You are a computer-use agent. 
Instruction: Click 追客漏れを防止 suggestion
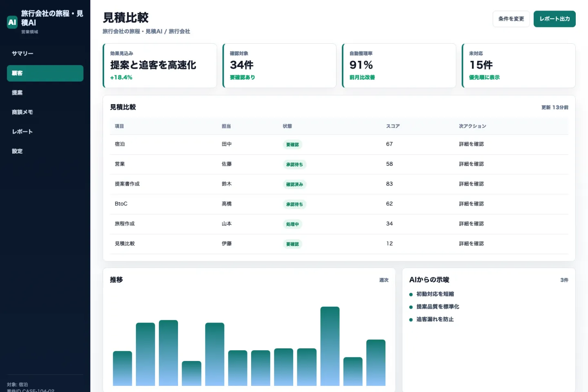(x=435, y=319)
